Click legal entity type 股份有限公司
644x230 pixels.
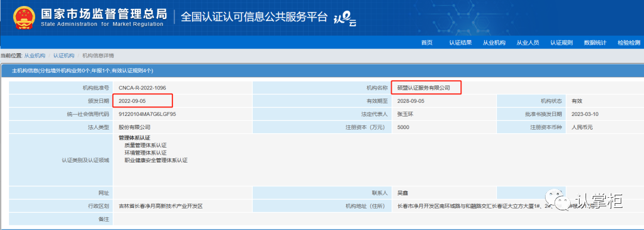point(134,127)
